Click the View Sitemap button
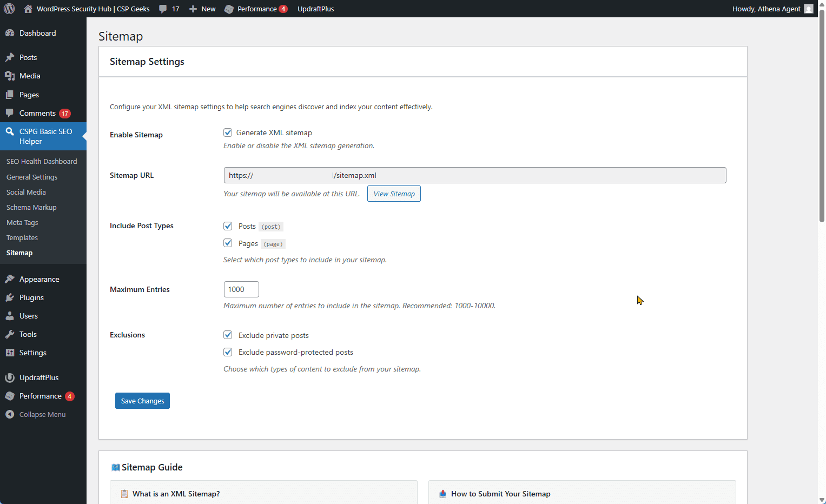 tap(393, 193)
